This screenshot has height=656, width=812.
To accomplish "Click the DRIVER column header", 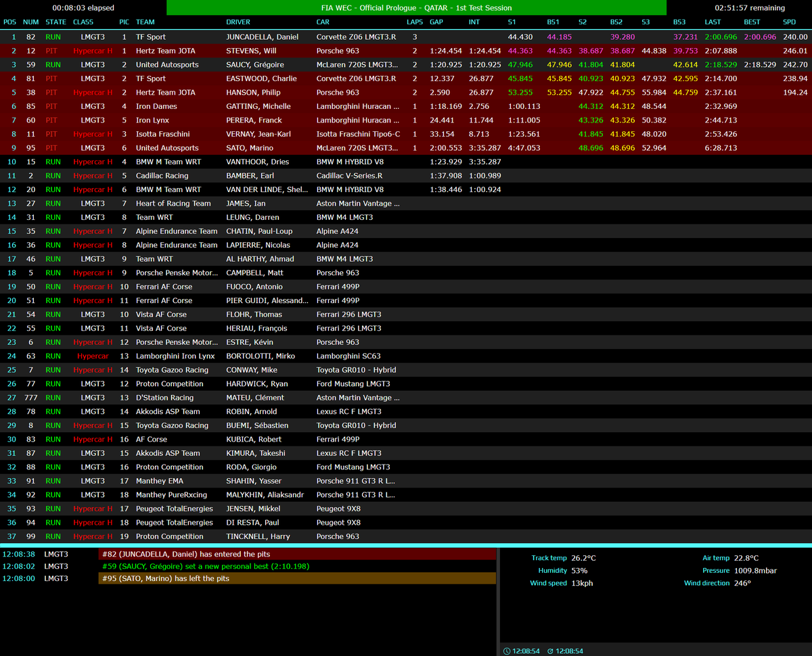I will pos(238,22).
